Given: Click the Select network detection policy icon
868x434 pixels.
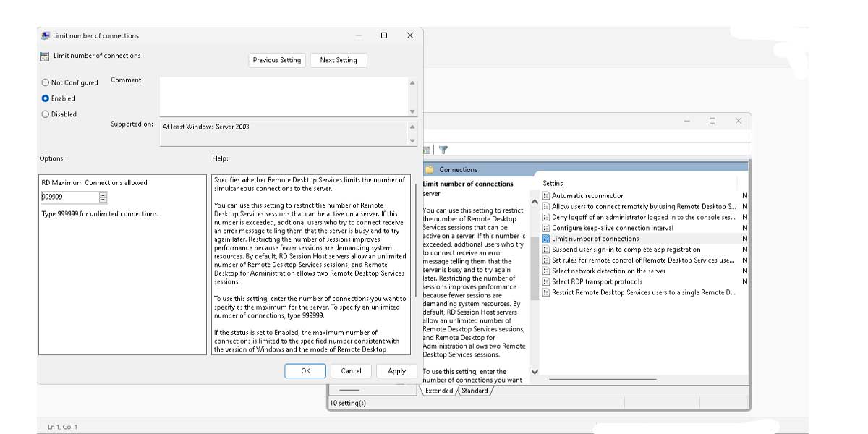Looking at the screenshot, I should tap(546, 271).
